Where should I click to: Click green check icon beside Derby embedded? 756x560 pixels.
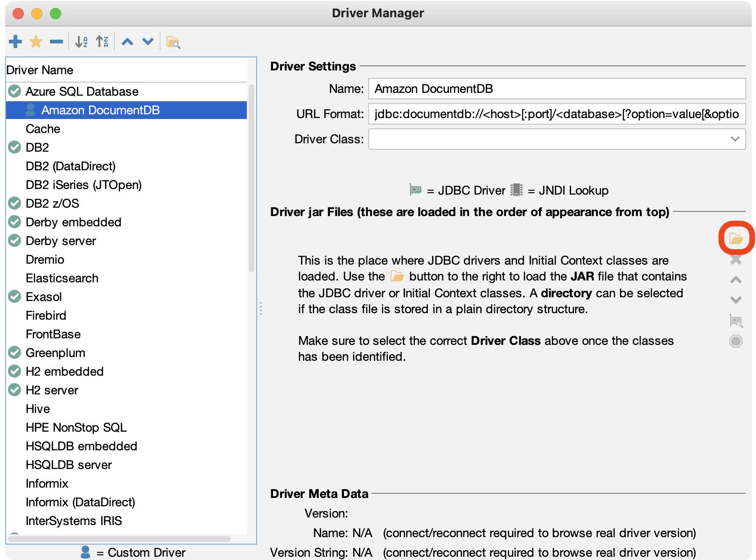point(15,222)
